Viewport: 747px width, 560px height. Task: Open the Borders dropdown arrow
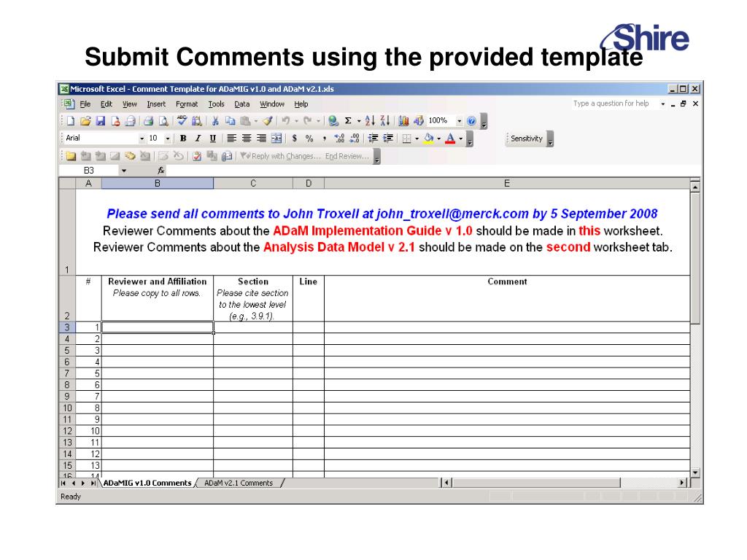[x=417, y=139]
